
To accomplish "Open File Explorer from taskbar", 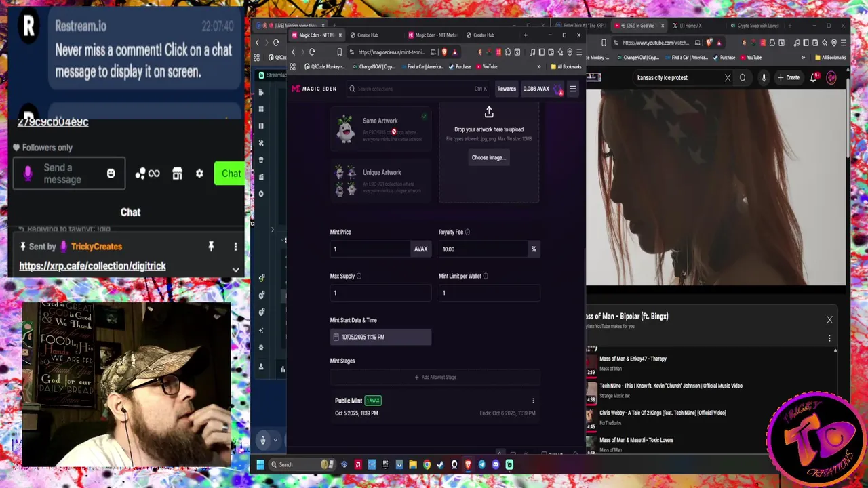I will (412, 464).
